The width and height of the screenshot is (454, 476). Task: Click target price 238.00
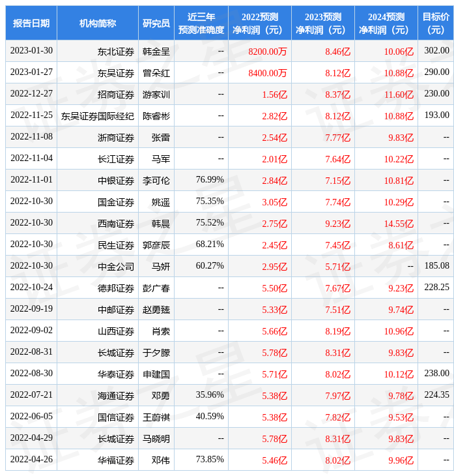coord(436,374)
